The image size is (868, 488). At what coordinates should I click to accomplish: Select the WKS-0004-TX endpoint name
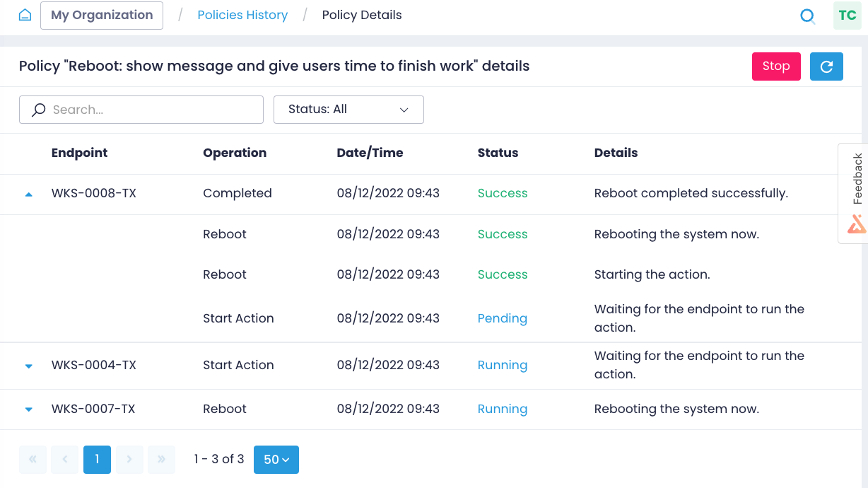[x=94, y=365]
